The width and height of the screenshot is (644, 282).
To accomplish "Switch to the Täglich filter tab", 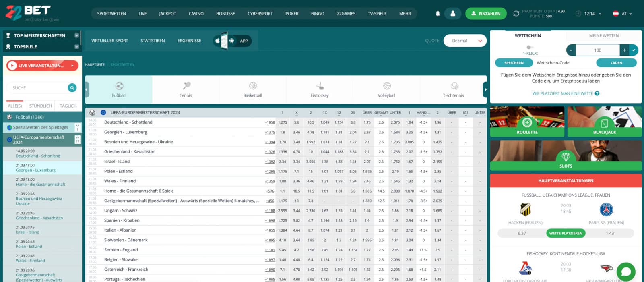I will pos(68,106).
